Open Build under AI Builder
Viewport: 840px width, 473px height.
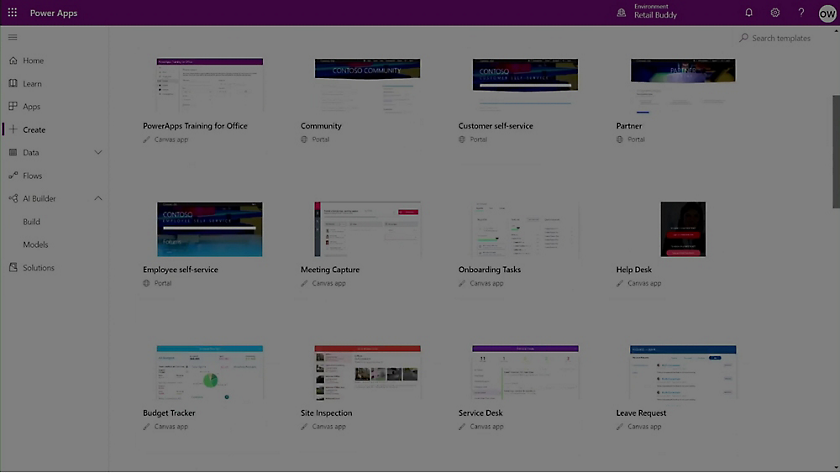click(32, 222)
